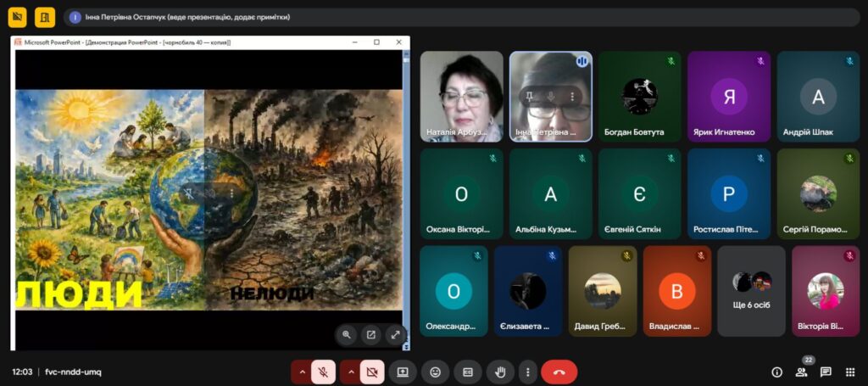
Task: Open chat with everyone
Action: tap(826, 372)
